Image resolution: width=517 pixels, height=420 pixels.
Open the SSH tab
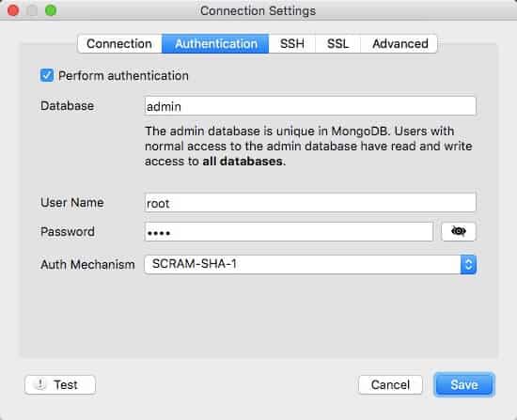[292, 43]
